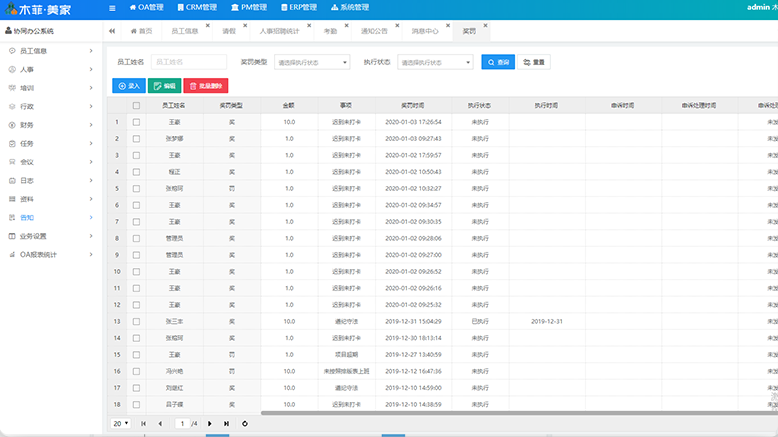Viewport: 778px width, 437px height.
Task: Switch to the 考勤 tab
Action: click(x=330, y=31)
